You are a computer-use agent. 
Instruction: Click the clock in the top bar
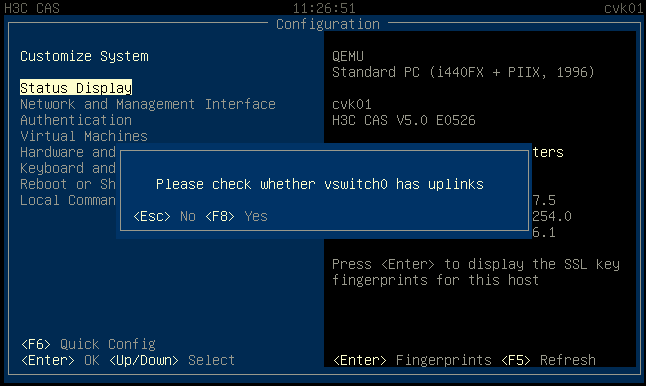[324, 8]
